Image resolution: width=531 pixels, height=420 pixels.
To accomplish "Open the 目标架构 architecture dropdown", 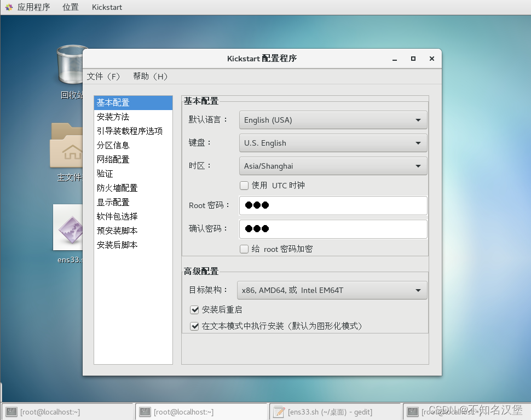I will (332, 290).
